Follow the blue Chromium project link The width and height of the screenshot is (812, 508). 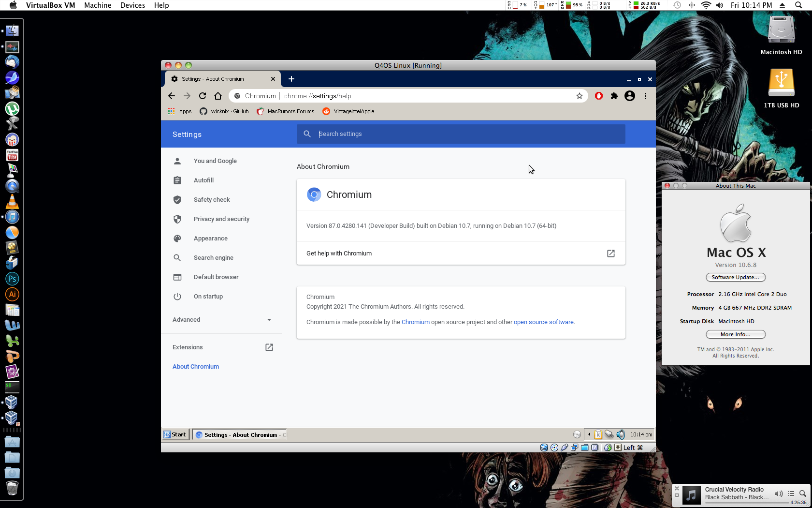pos(416,322)
